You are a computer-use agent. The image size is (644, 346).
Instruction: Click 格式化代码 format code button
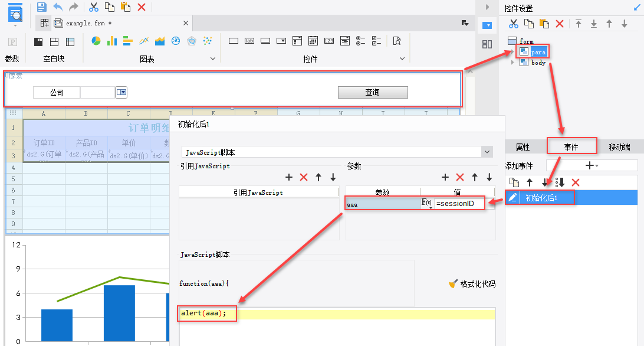[472, 284]
